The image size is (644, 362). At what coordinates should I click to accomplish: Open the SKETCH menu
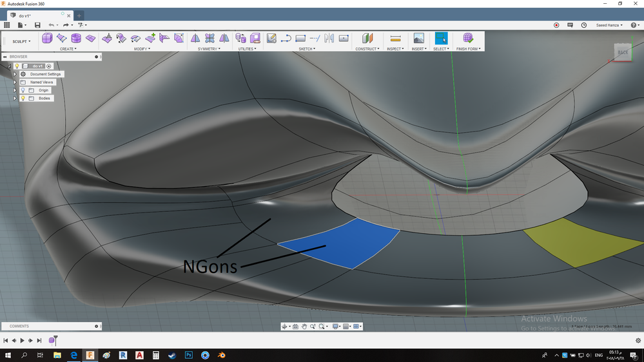[307, 49]
